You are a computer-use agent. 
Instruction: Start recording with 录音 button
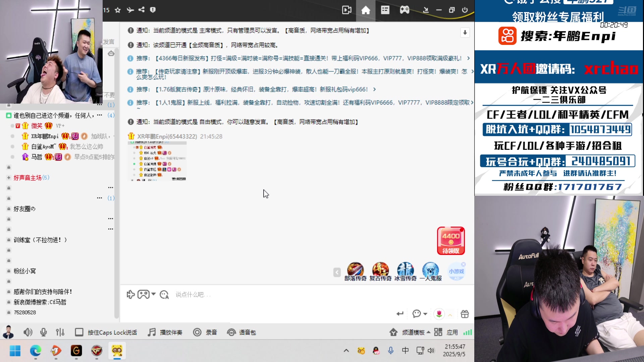[205, 332]
